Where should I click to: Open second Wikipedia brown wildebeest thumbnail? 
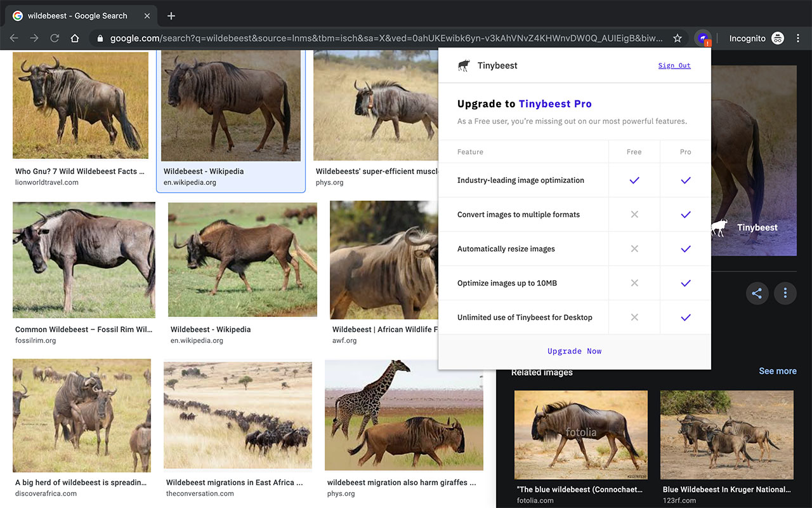coord(242,259)
